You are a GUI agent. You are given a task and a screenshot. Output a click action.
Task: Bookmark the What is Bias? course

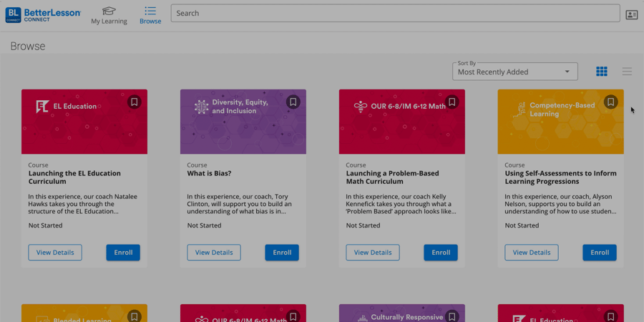click(293, 102)
